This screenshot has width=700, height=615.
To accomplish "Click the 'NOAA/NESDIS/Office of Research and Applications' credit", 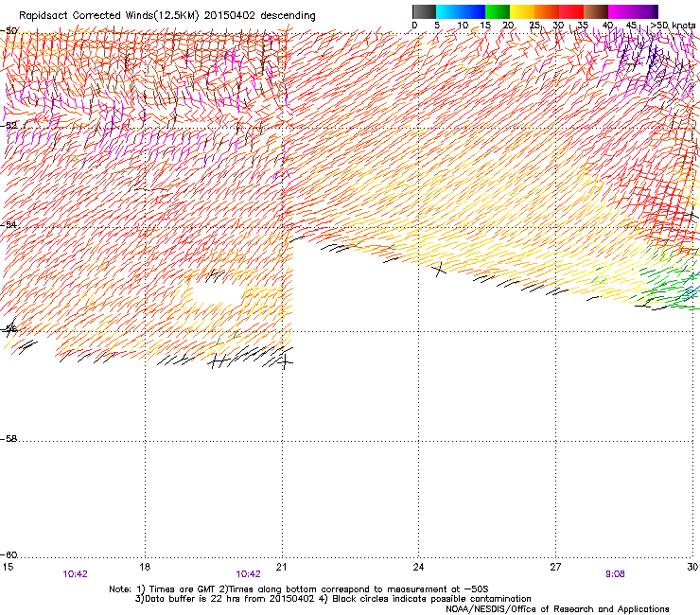I will click(557, 609).
